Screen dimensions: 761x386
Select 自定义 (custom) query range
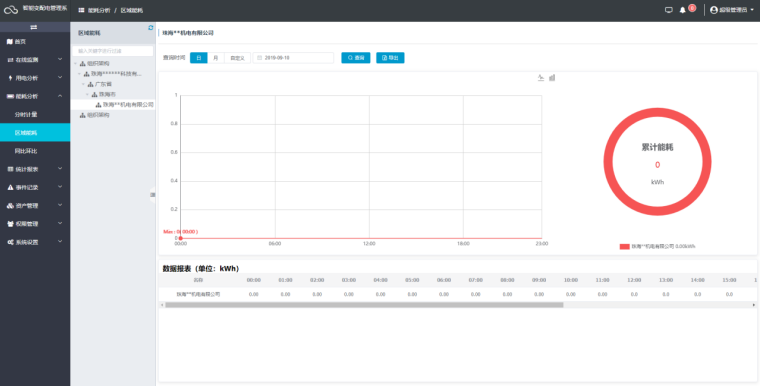point(237,58)
